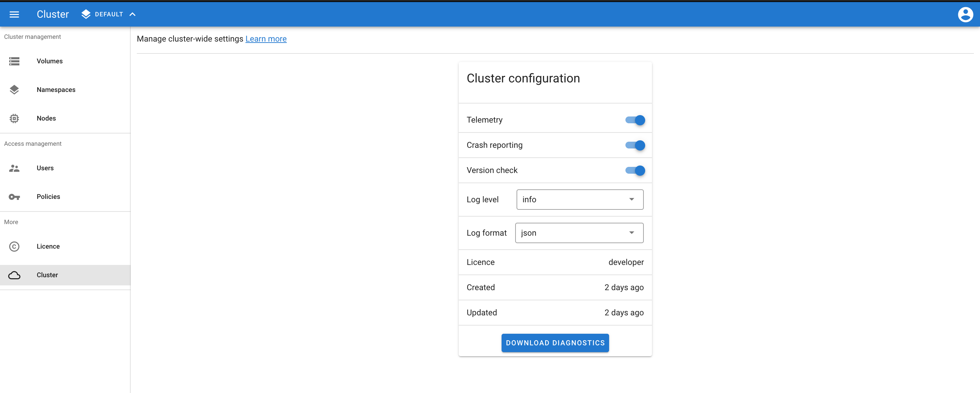Open the Log level dropdown
This screenshot has width=980, height=393.
(580, 200)
